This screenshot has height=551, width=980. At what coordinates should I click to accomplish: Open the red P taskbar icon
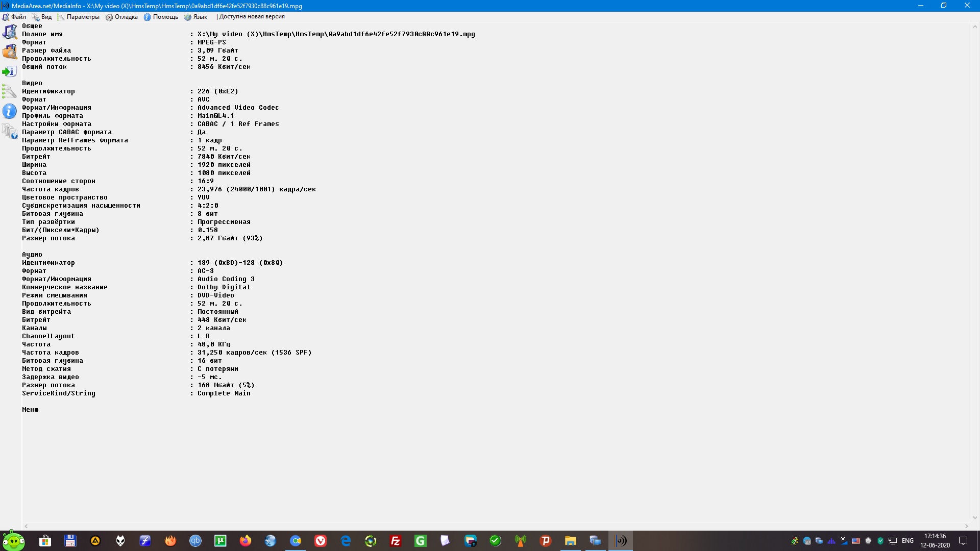546,541
